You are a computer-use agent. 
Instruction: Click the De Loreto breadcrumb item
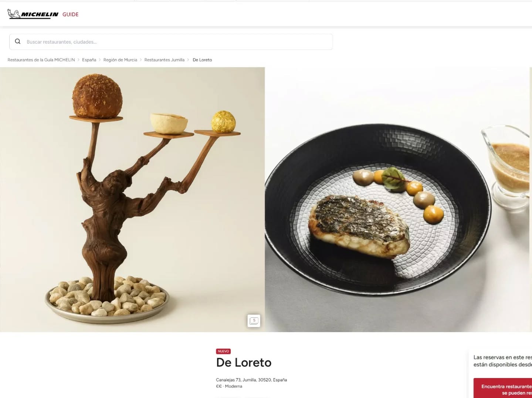pos(202,60)
